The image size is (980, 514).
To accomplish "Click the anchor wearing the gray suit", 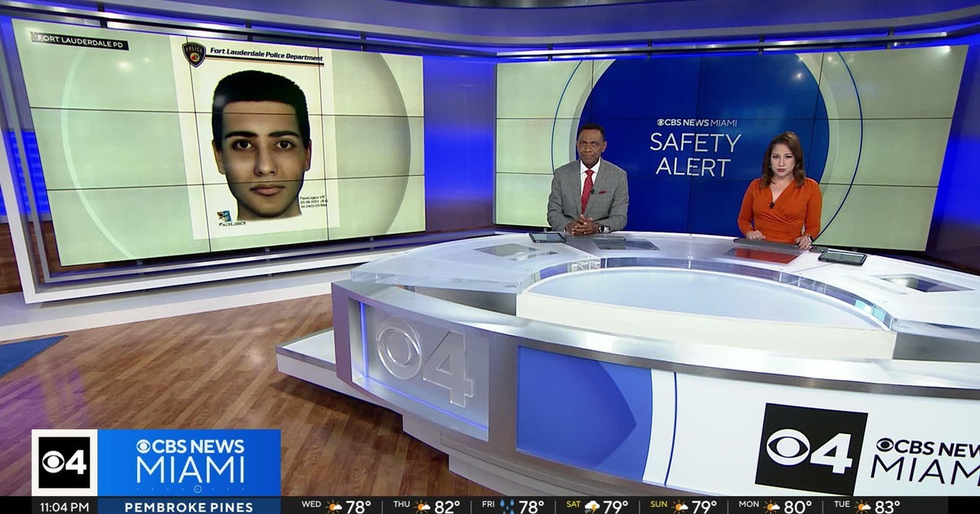I will [588, 179].
